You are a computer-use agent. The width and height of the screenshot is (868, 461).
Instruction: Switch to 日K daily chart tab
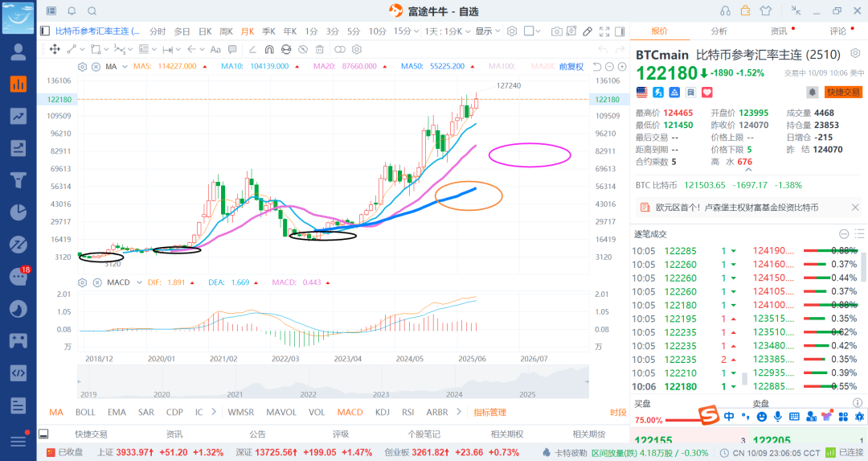point(206,31)
